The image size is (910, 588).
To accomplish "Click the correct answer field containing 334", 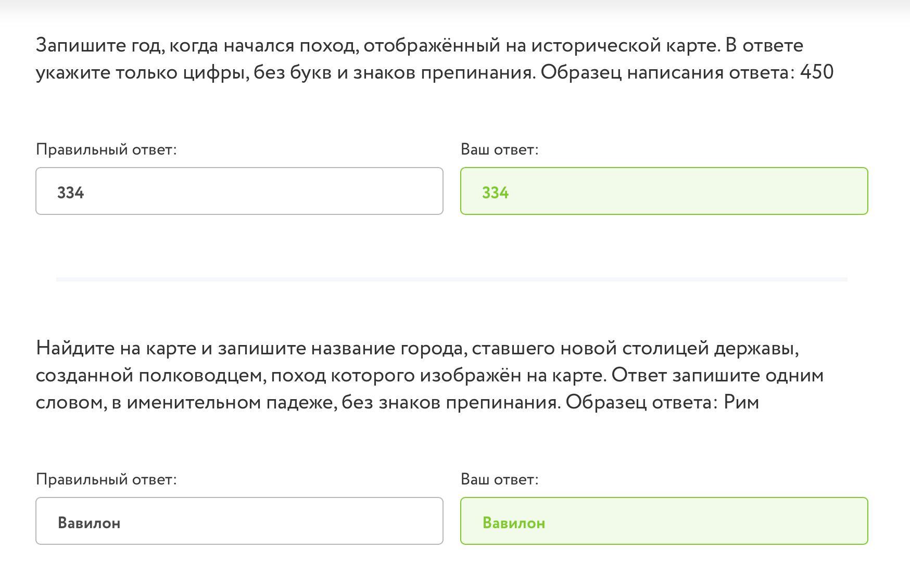I will (x=239, y=191).
